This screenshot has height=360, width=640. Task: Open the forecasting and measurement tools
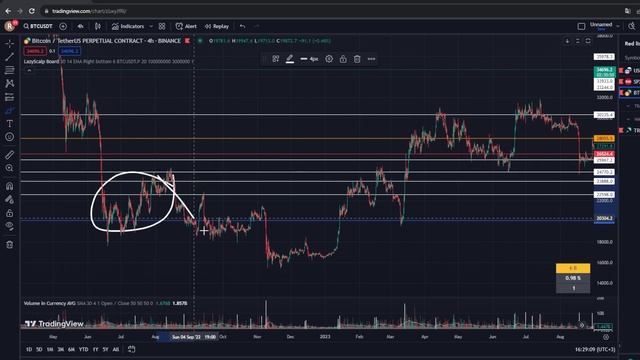tap(9, 97)
